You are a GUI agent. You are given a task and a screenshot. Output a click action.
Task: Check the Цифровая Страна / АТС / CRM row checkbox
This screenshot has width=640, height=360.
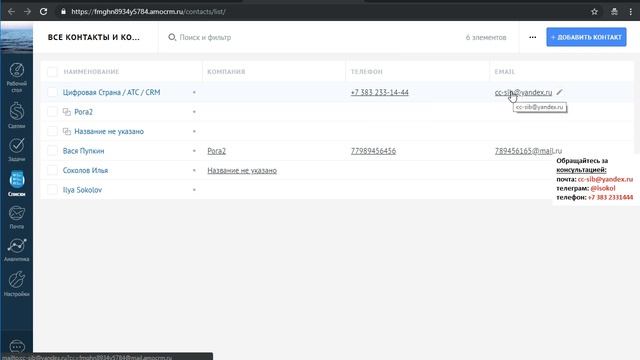[52, 92]
